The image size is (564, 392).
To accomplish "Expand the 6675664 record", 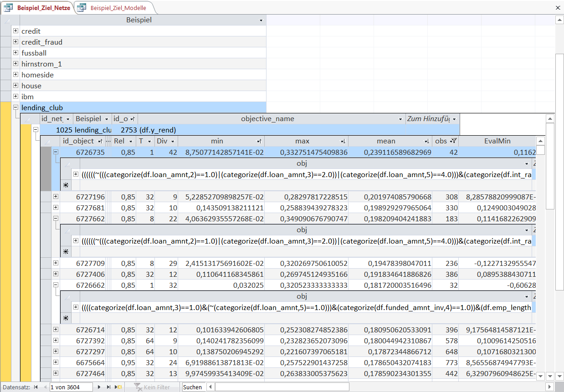I will 56,362.
